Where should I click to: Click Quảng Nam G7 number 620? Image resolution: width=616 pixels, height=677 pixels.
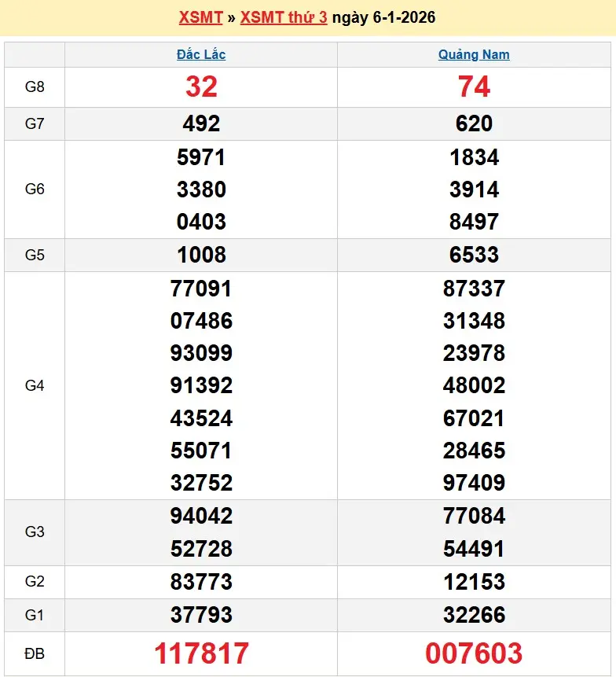pyautogui.click(x=474, y=123)
